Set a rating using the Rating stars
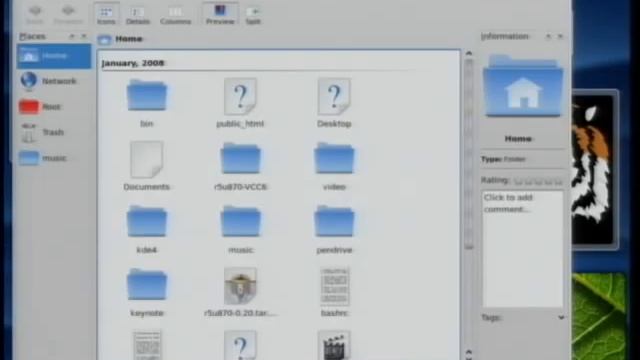 coord(538,182)
